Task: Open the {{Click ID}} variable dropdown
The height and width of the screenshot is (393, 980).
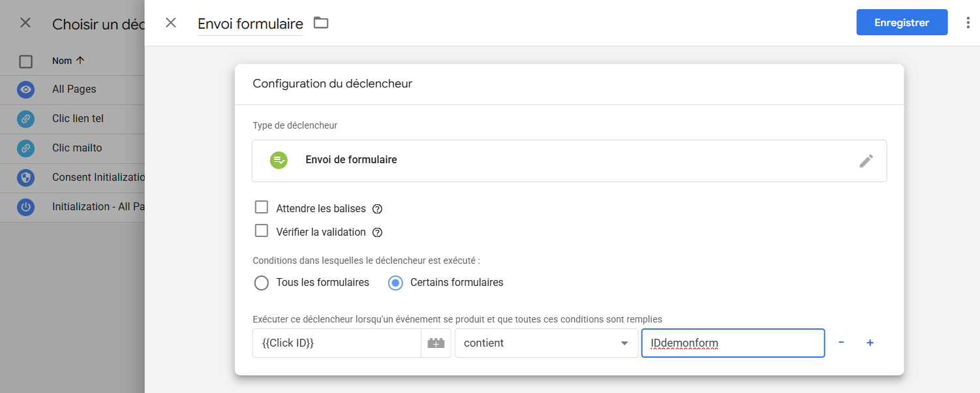Action: pyautogui.click(x=337, y=343)
